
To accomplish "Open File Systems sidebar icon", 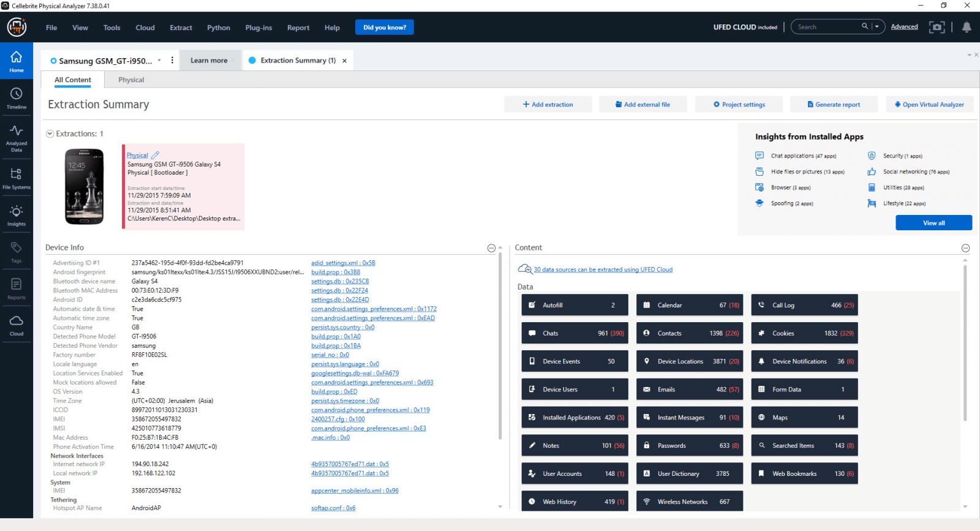I will pyautogui.click(x=17, y=178).
